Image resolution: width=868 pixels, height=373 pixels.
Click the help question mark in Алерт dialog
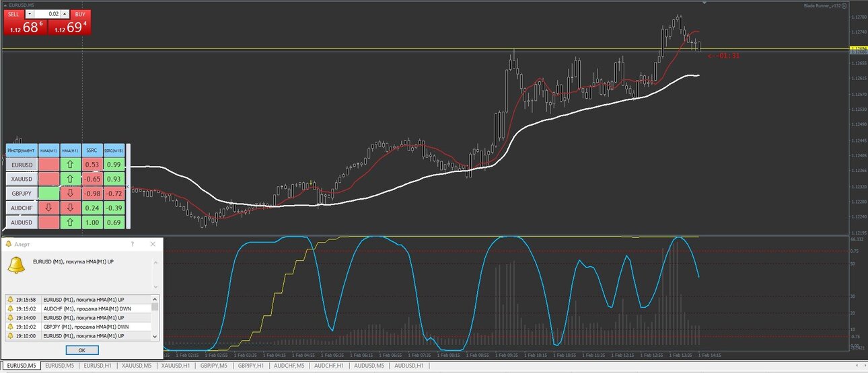click(x=132, y=244)
